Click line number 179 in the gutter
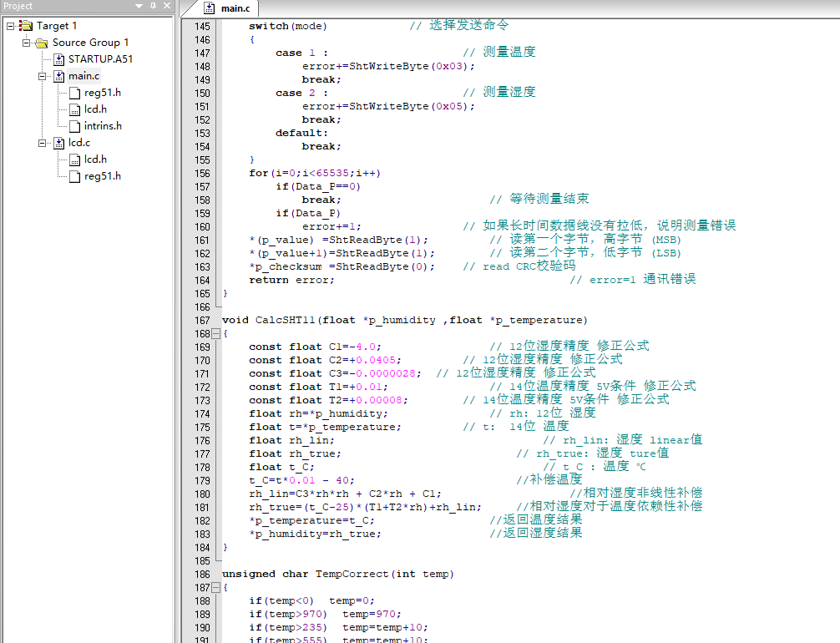This screenshot has width=840, height=643. 202,481
